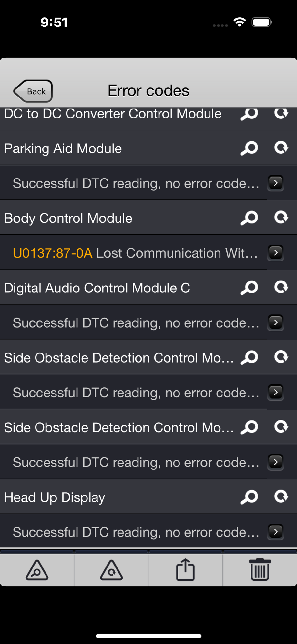Refresh Body Control Module reading
This screenshot has width=297, height=644.
pos(281,218)
